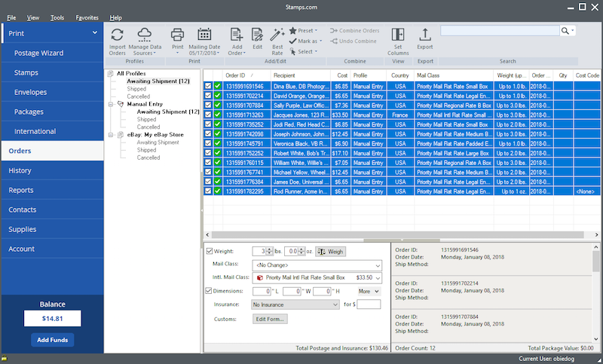Open Postage Wizard in the sidebar

(53, 53)
